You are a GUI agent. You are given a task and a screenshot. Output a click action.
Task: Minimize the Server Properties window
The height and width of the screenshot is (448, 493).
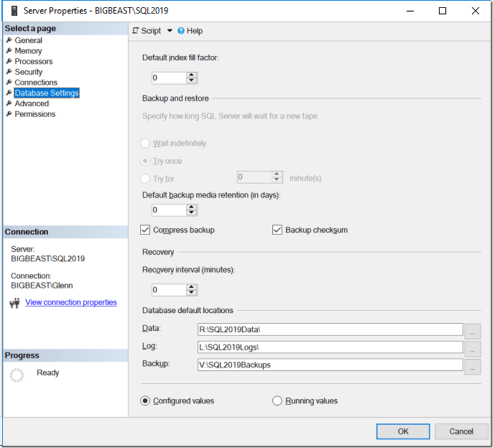pyautogui.click(x=410, y=11)
